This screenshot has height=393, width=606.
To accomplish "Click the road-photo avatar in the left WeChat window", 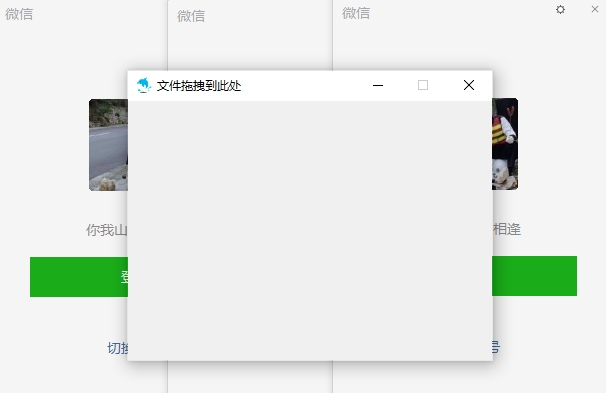I will [x=108, y=145].
